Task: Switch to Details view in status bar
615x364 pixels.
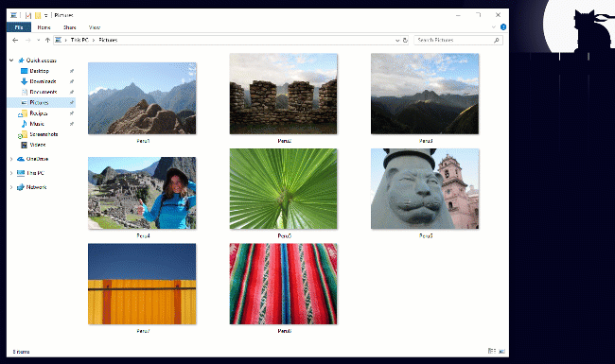Action: 492,351
